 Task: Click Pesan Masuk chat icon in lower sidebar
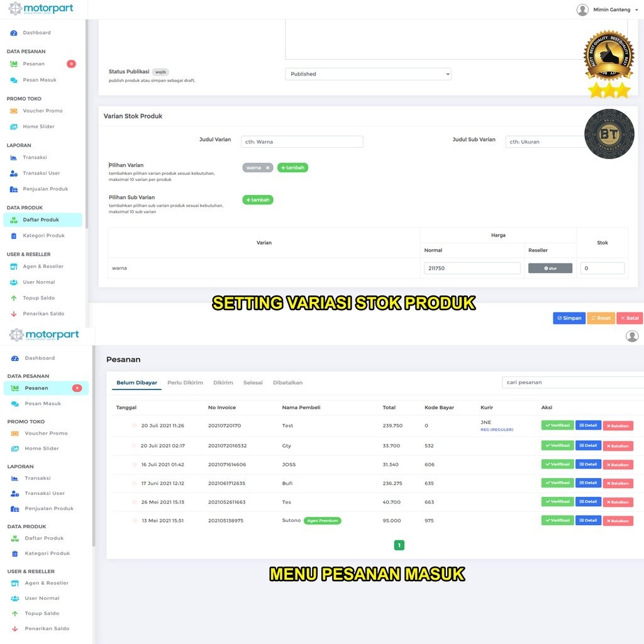[x=15, y=404]
